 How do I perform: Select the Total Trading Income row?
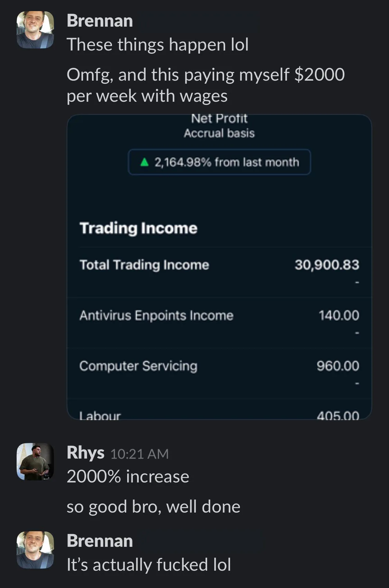pos(219,272)
